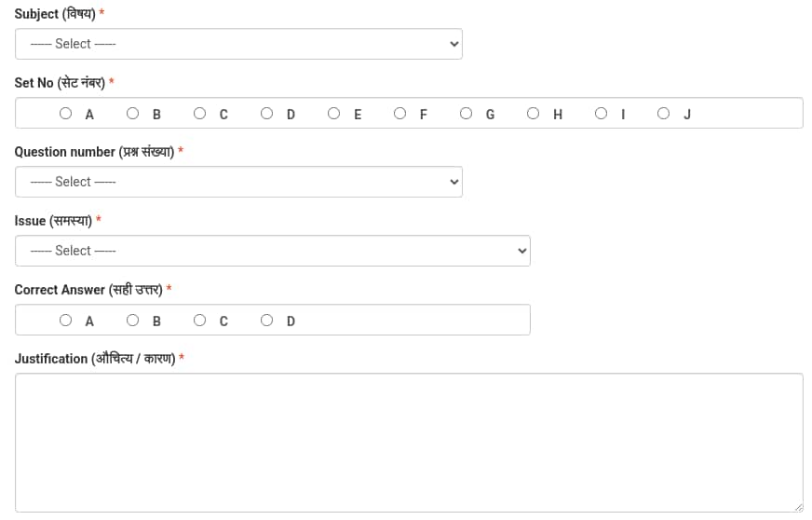
Task: Click the Subject dropdown chevron arrow
Action: (x=454, y=44)
